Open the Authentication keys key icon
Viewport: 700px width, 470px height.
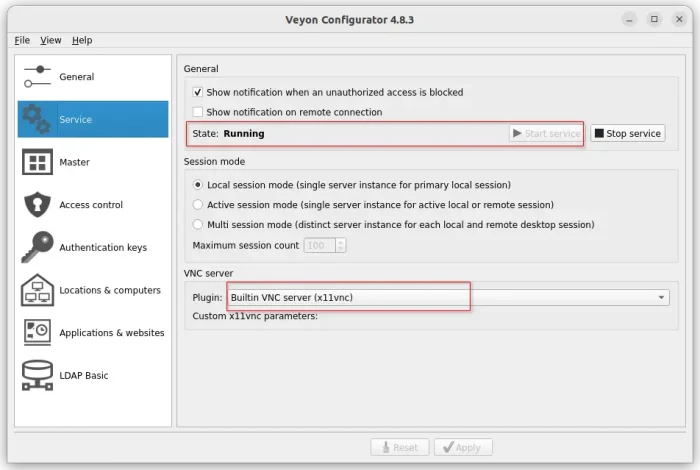[x=37, y=247]
